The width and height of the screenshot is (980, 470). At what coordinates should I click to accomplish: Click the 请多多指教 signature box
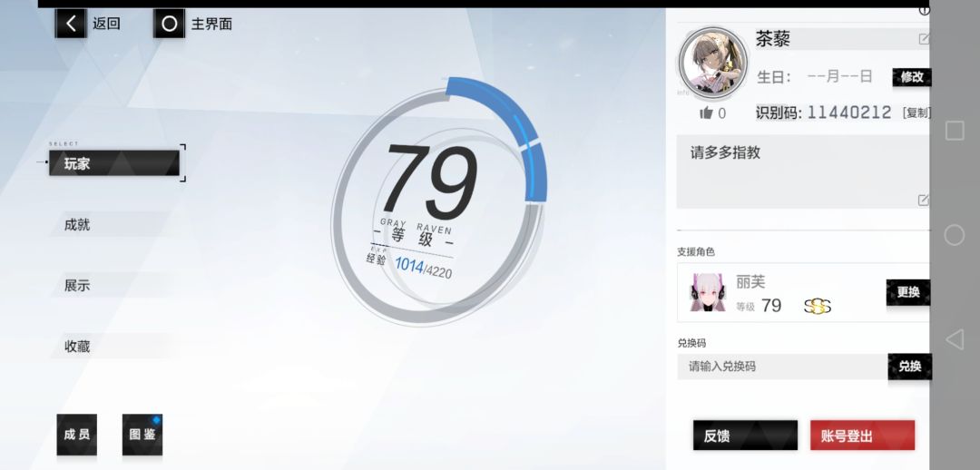[803, 171]
